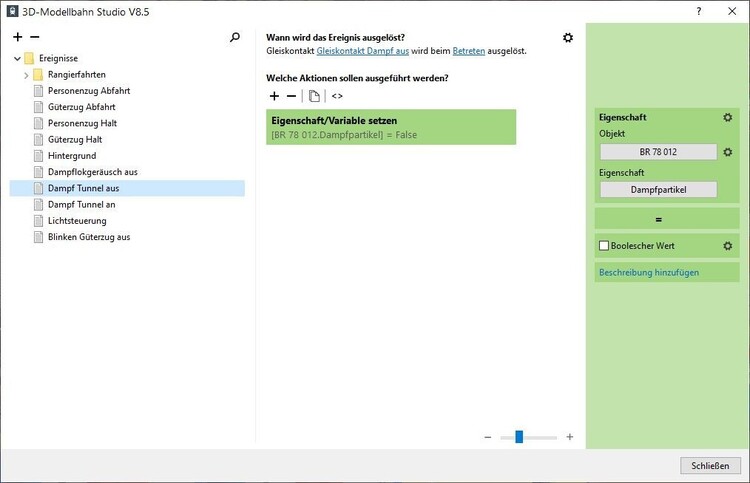
Task: Click the Schließen button
Action: (x=709, y=466)
